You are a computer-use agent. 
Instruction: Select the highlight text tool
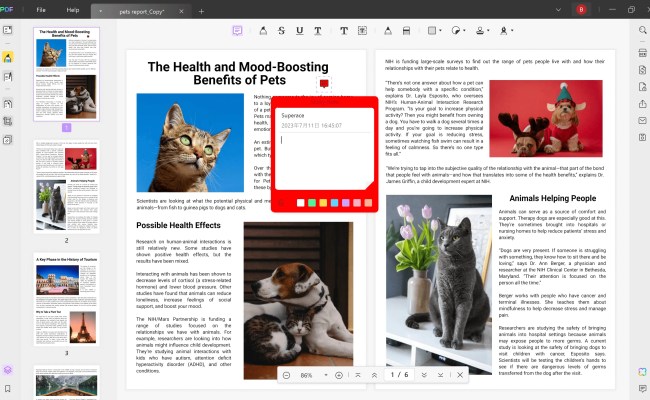point(263,31)
